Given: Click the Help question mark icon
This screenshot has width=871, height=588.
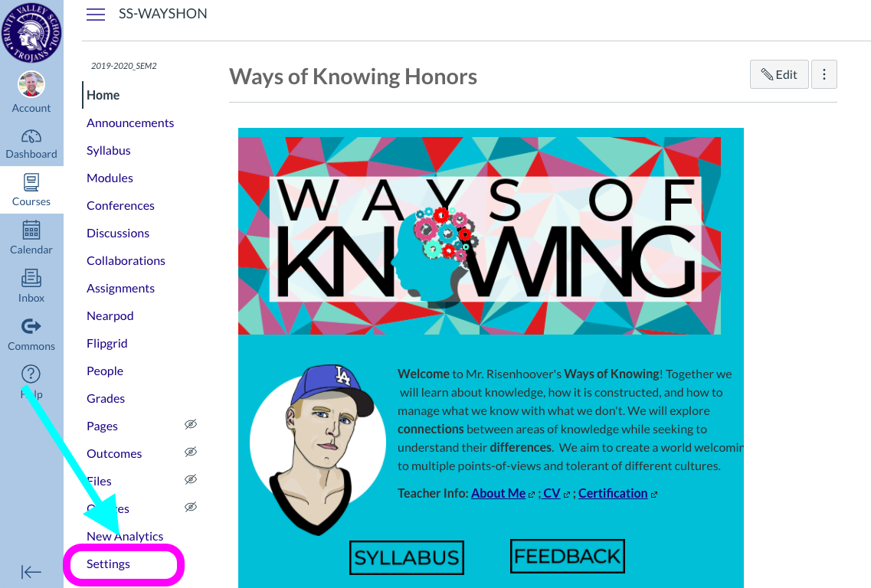Looking at the screenshot, I should (31, 374).
